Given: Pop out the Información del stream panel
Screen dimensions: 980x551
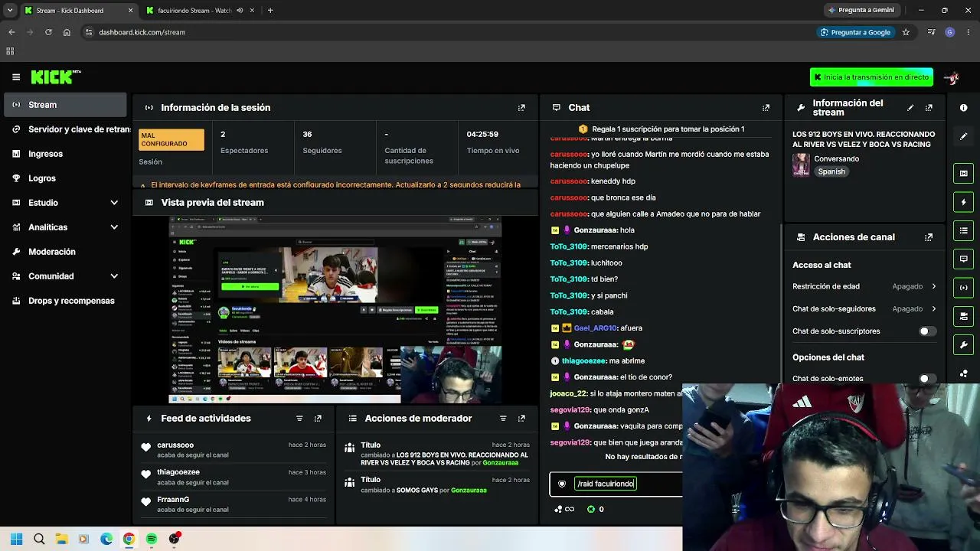Looking at the screenshot, I should tap(929, 108).
